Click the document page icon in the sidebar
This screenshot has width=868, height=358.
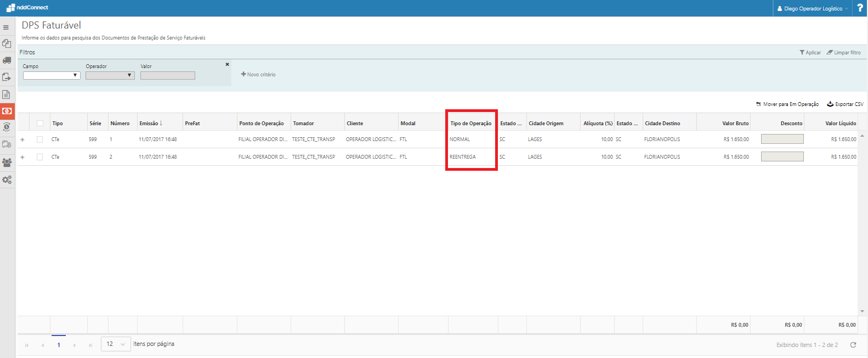7,94
